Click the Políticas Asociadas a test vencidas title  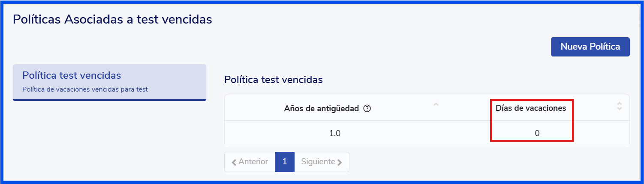pyautogui.click(x=112, y=19)
